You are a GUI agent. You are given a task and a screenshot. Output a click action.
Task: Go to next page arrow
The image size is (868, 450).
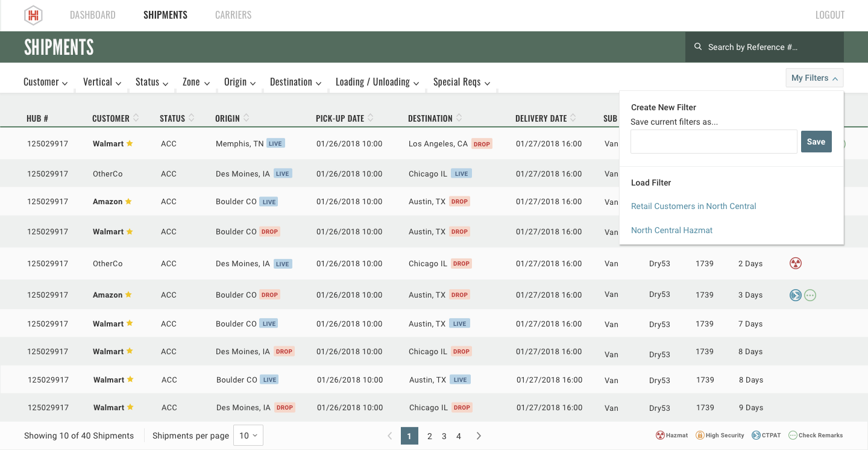[479, 436]
